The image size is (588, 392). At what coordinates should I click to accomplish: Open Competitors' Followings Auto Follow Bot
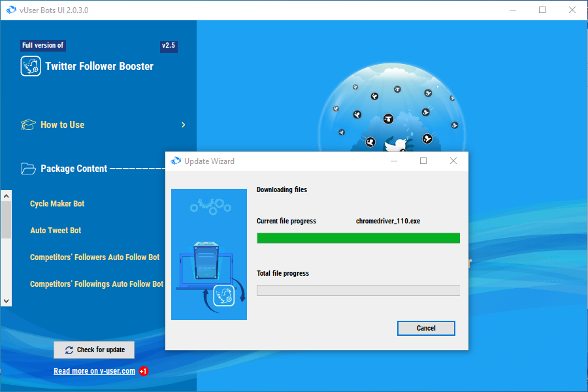click(x=97, y=284)
